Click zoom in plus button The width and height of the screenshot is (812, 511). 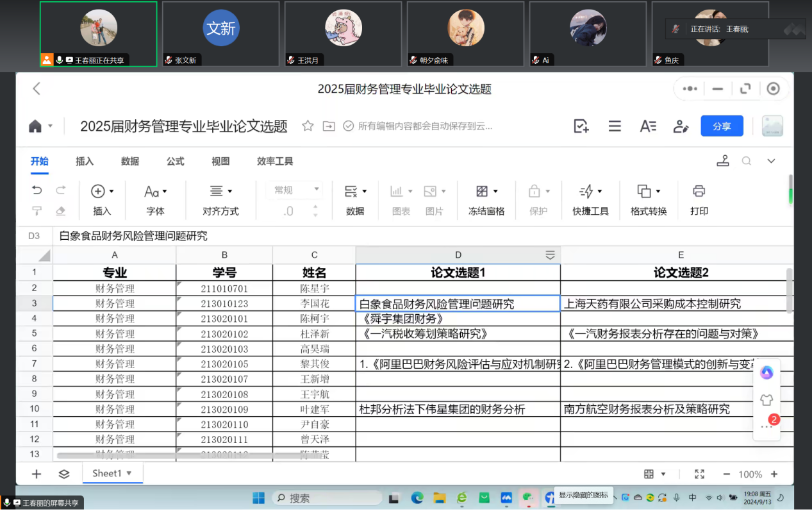pos(774,474)
